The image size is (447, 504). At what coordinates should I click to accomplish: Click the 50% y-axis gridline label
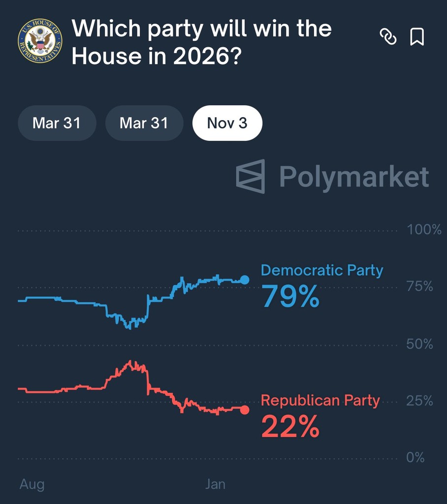[419, 344]
